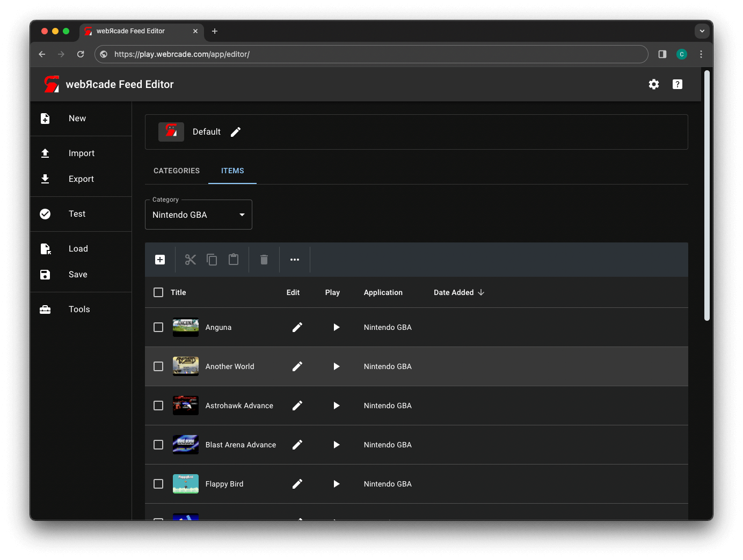This screenshot has width=743, height=560.
Task: Open the more options ellipsis menu
Action: point(295,260)
